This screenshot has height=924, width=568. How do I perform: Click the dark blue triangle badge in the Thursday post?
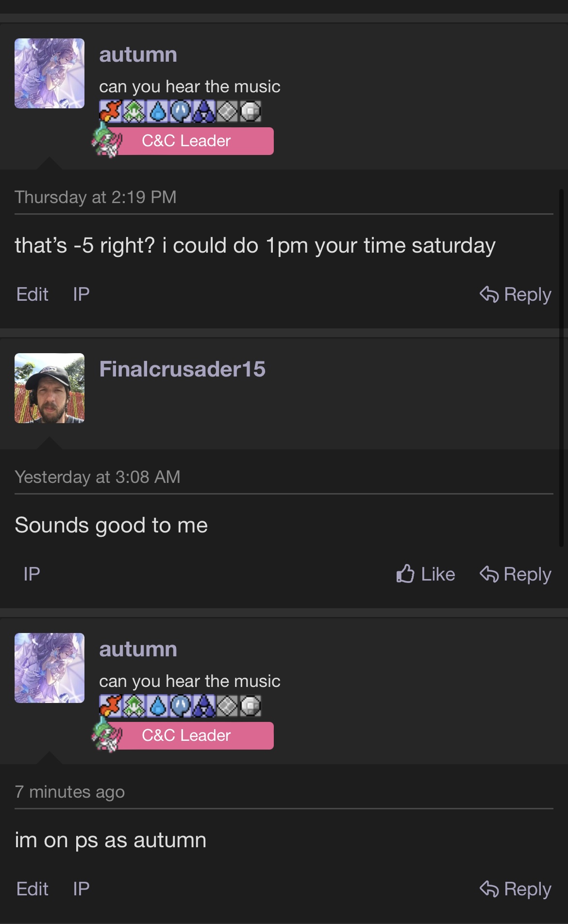tap(204, 111)
